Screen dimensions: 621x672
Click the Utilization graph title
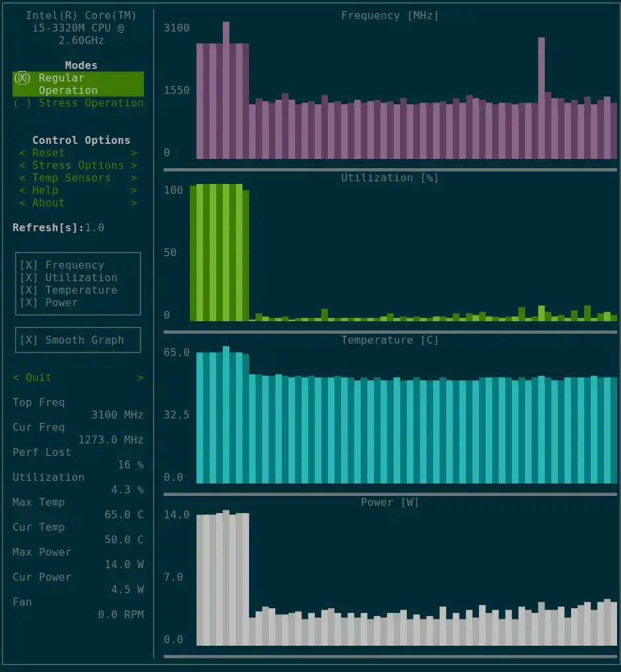pyautogui.click(x=390, y=178)
